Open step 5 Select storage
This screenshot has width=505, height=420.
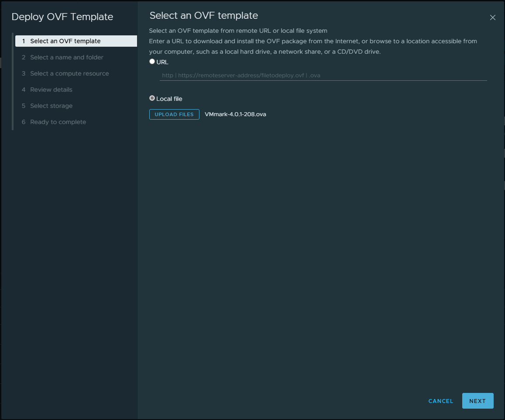click(x=51, y=106)
